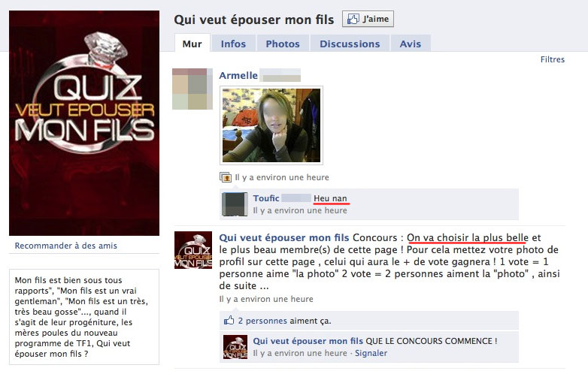
Task: Click the 2 personnes likes link
Action: 262,321
